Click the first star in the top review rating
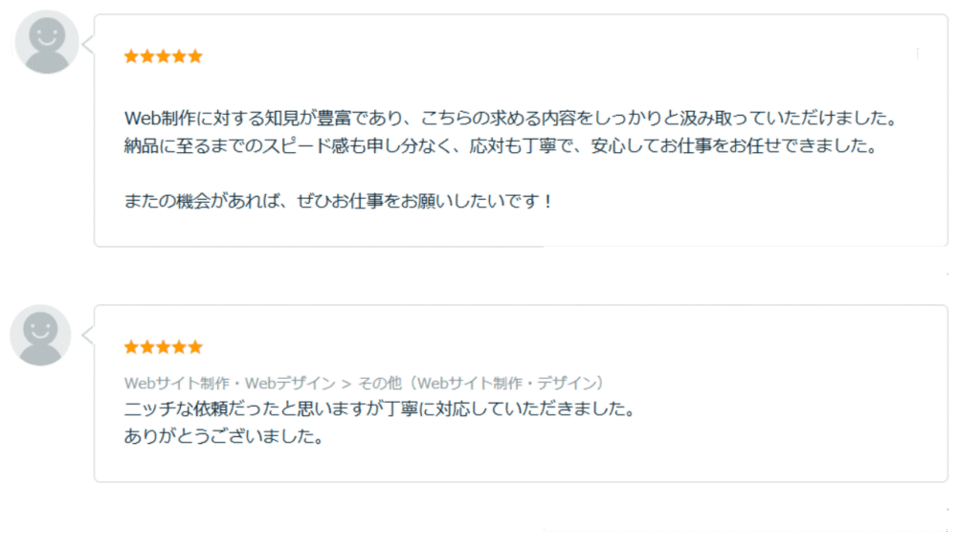The image size is (980, 551). pos(131,56)
